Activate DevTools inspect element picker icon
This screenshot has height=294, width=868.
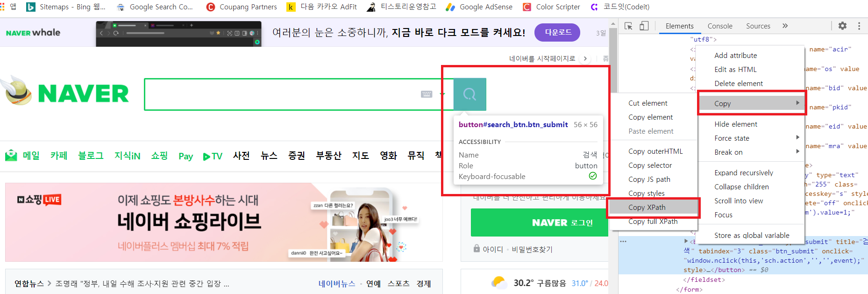(x=628, y=26)
